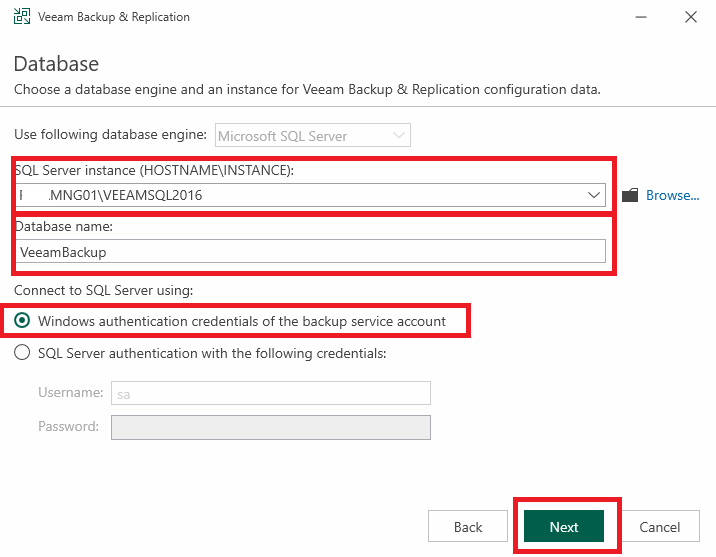The width and height of the screenshot is (716, 557).
Task: Click the folder icon beside Browse
Action: click(630, 195)
